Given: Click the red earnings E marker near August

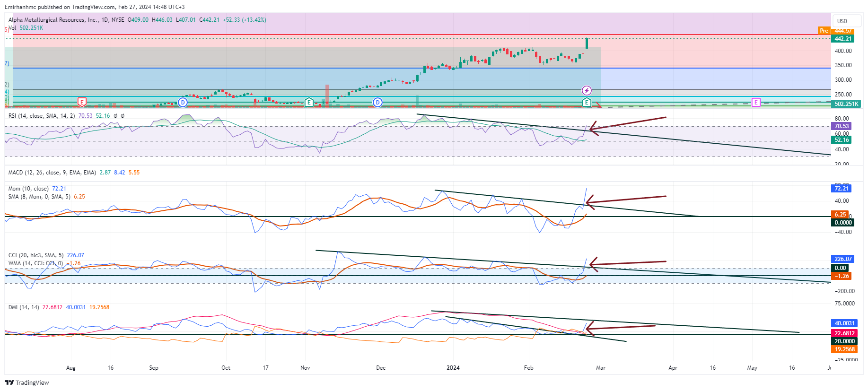Looking at the screenshot, I should pyautogui.click(x=82, y=102).
